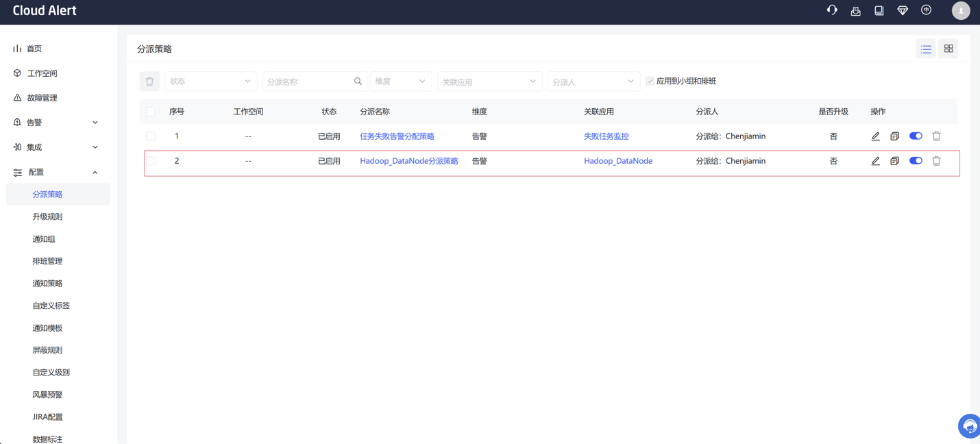Edit the 任务失败告警分配策略 row
This screenshot has width=980, height=444.
pyautogui.click(x=876, y=136)
